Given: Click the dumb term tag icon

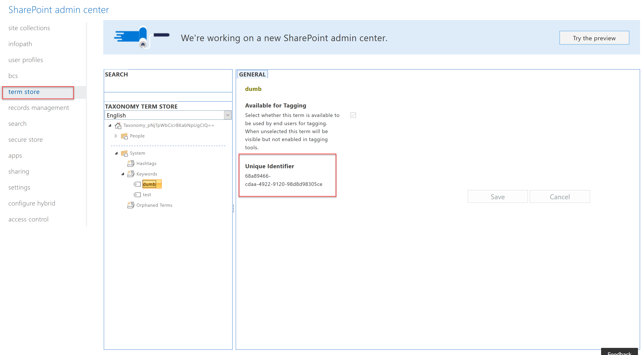Looking at the screenshot, I should (x=137, y=184).
